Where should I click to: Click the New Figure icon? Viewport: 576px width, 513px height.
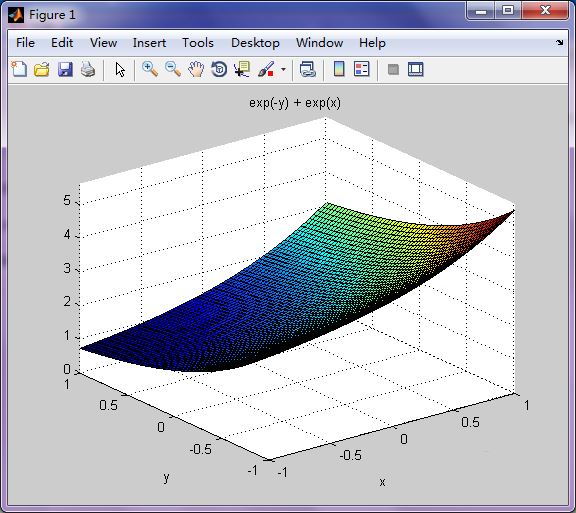click(19, 69)
